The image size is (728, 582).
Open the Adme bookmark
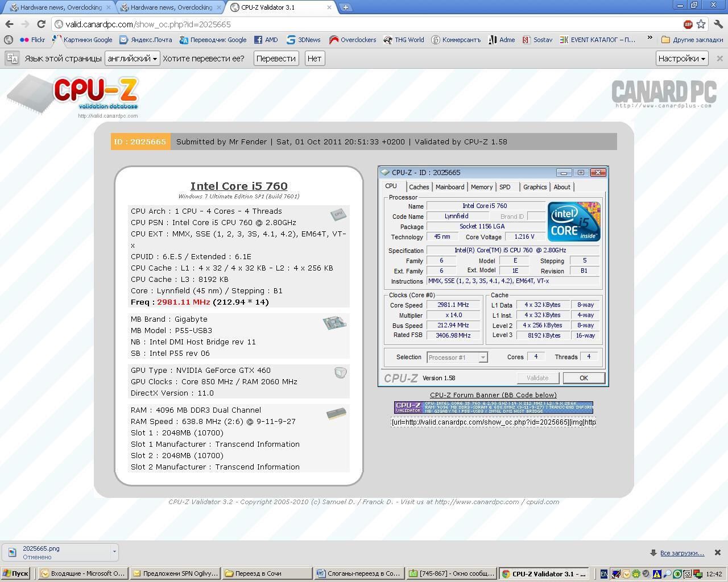click(501, 40)
